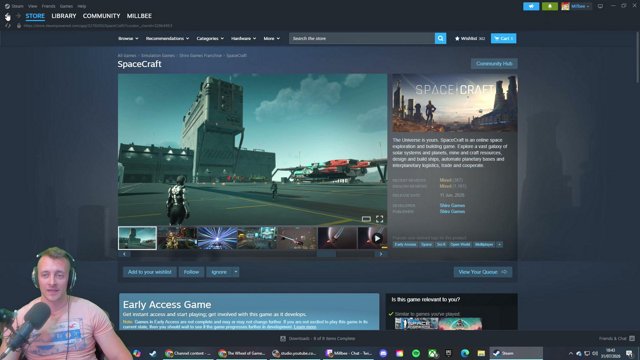Open the View menu
640x360 pixels.
point(33,6)
